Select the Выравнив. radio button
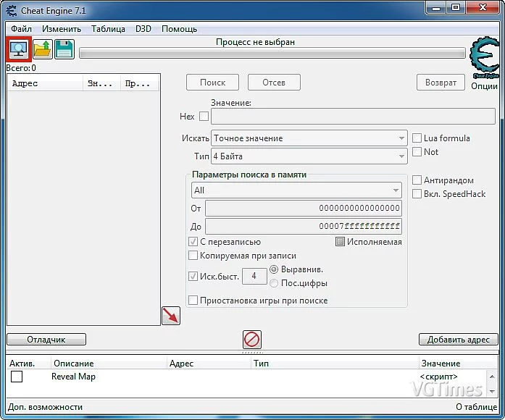The image size is (505, 420). (x=274, y=269)
